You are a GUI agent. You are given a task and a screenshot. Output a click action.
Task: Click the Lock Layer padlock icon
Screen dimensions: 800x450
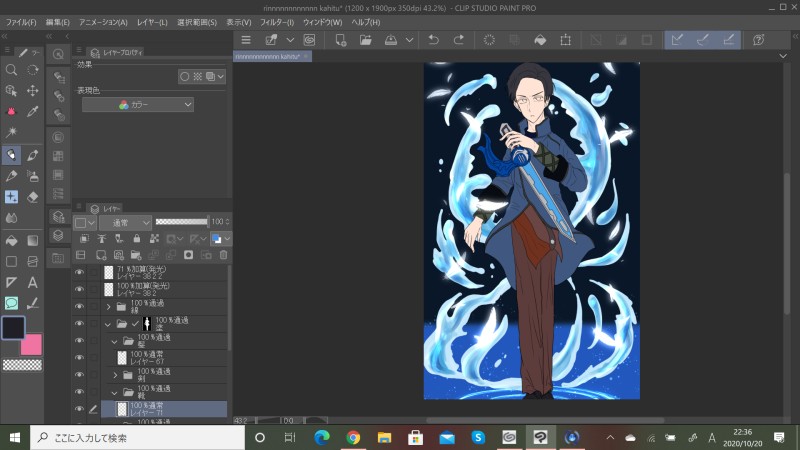point(137,239)
